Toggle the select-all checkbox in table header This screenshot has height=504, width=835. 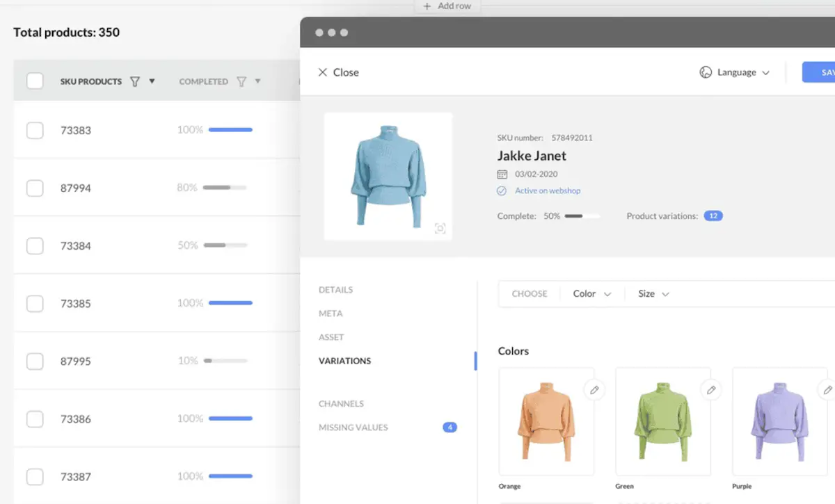(35, 81)
